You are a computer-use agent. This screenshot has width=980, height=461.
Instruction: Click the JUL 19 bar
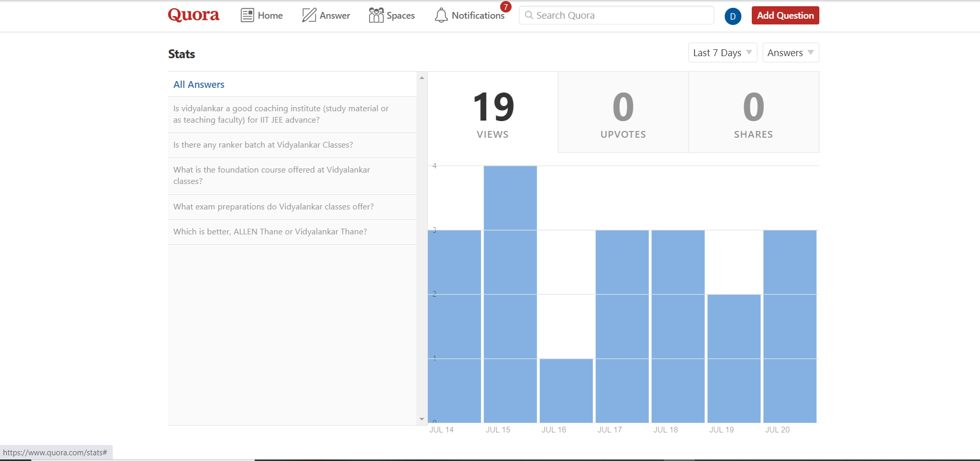click(x=734, y=359)
